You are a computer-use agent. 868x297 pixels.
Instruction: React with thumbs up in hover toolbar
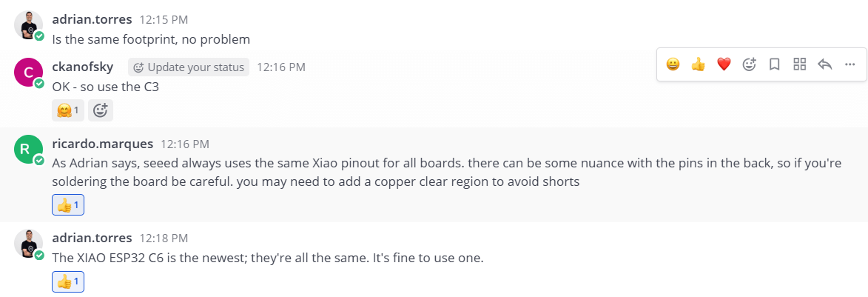click(698, 64)
